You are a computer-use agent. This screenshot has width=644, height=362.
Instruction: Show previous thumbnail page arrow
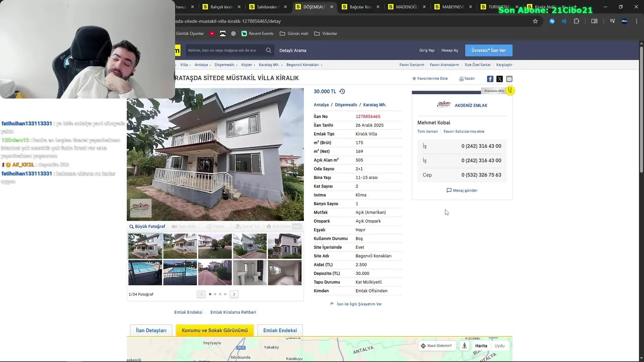(x=201, y=294)
